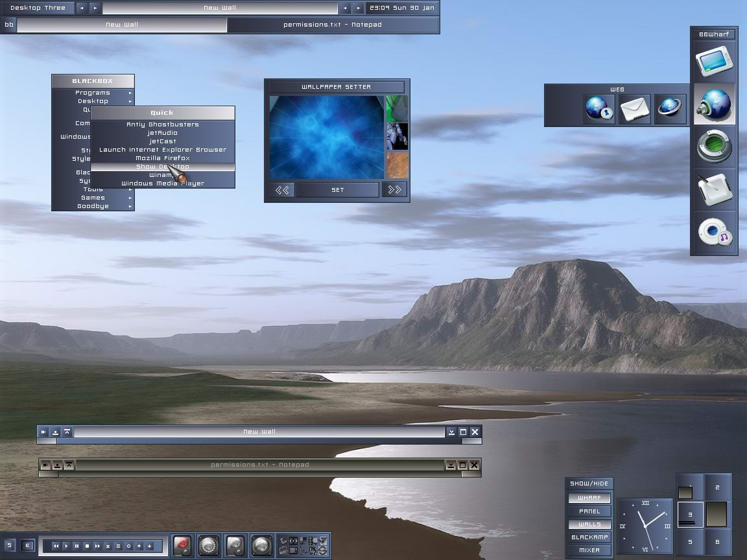Go to next workspace arrow beside Desktop Three
747x560 pixels.
95,8
